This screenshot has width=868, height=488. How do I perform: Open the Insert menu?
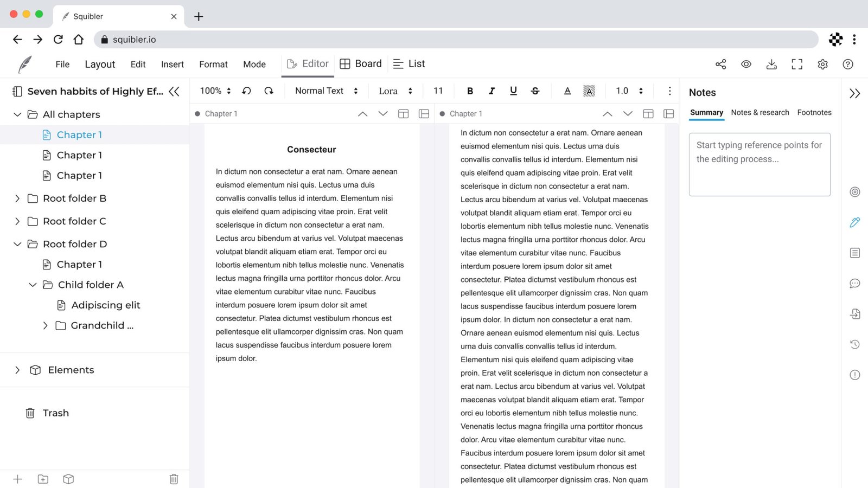173,64
